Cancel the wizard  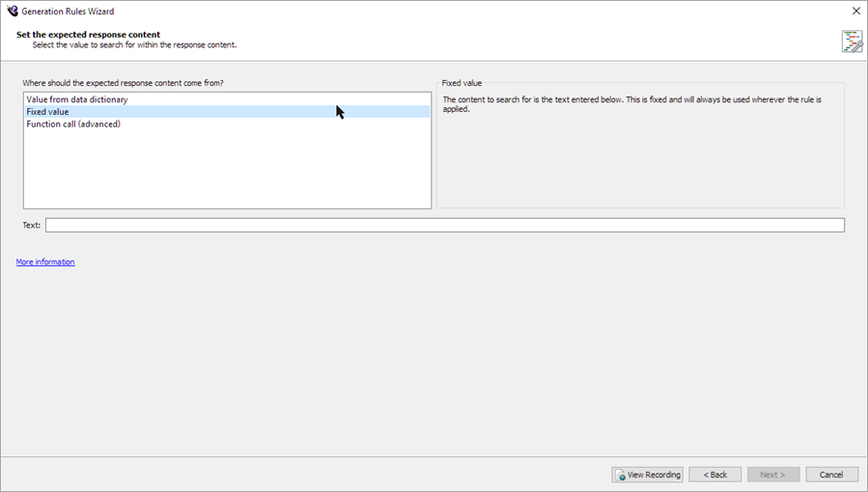[831, 475]
